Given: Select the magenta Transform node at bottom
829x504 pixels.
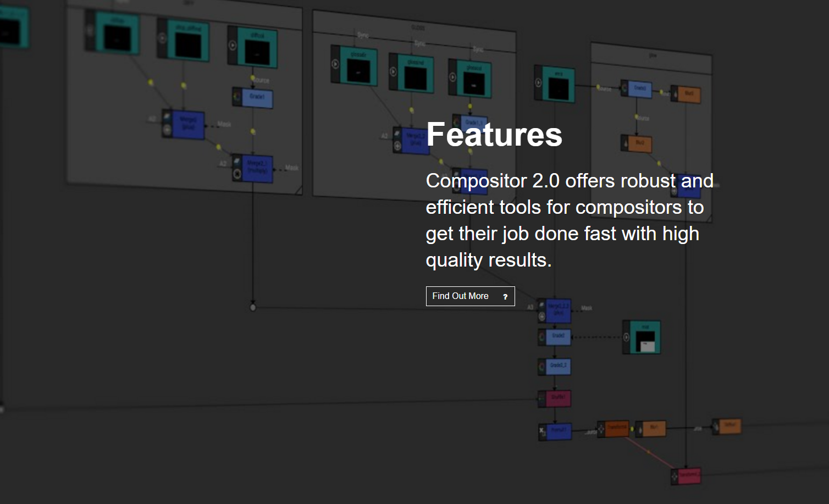Looking at the screenshot, I should [x=689, y=475].
